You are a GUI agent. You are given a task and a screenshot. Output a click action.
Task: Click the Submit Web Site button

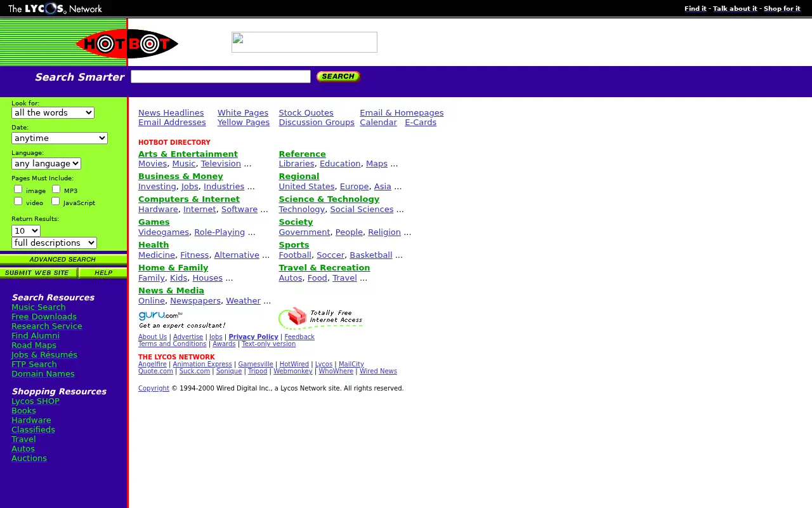pos(38,273)
